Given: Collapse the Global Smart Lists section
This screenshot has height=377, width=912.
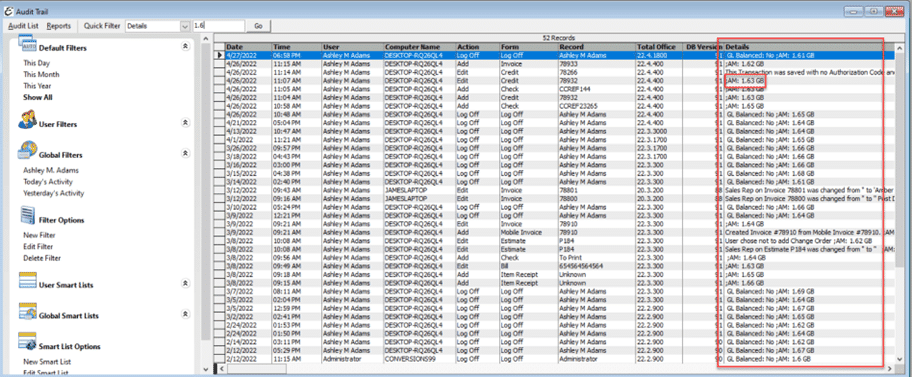Looking at the screenshot, I should point(185,314).
